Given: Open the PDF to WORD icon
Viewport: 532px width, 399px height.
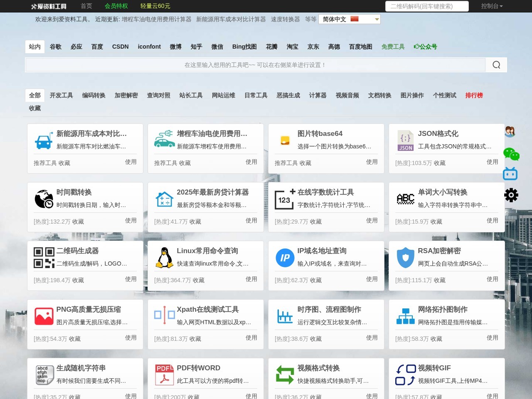Looking at the screenshot, I should 165,375.
